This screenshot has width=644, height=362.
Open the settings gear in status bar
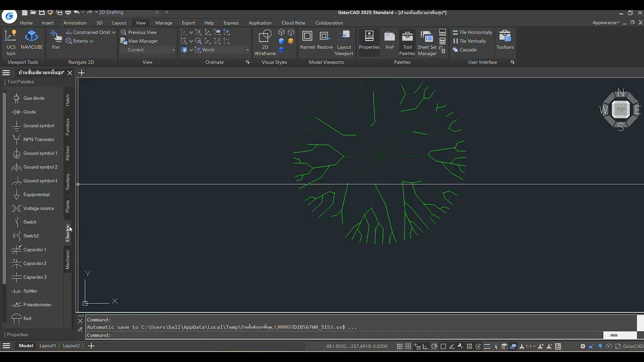[583, 346]
